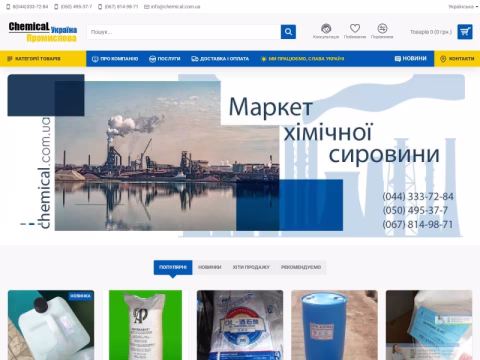Click the Новинка badge on the canister product
The width and height of the screenshot is (480, 360).
point(80,296)
